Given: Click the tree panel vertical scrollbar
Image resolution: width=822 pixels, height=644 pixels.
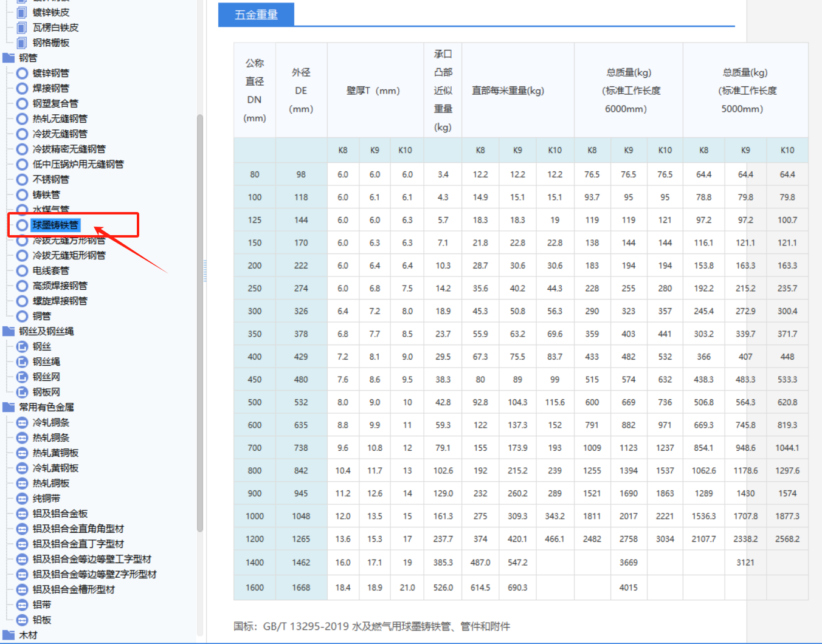Looking at the screenshot, I should [x=200, y=322].
